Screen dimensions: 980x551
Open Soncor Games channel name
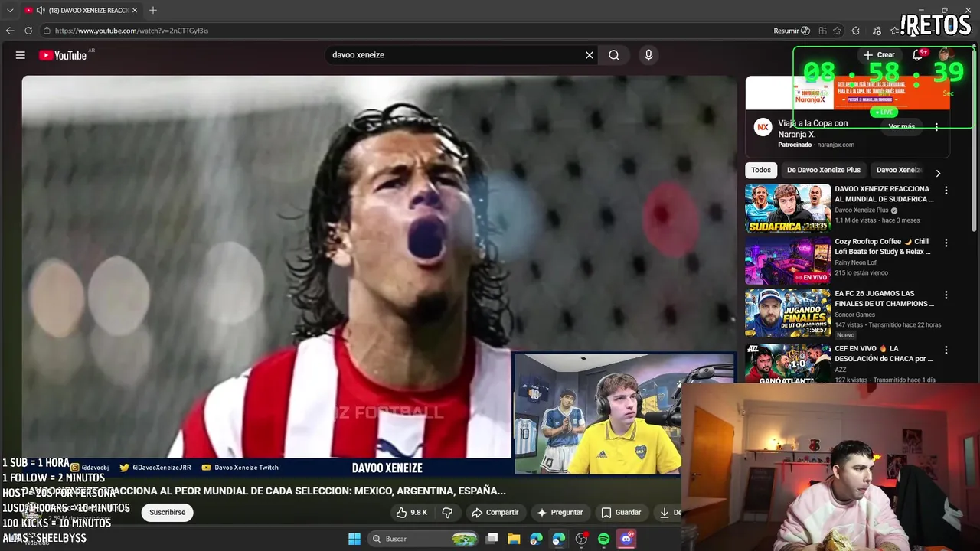pyautogui.click(x=854, y=315)
